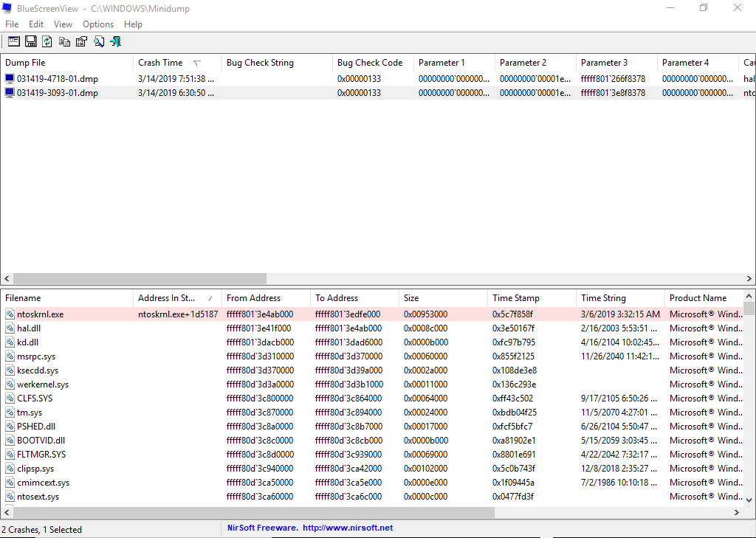Restore down the BlueScreenView window

tap(704, 7)
